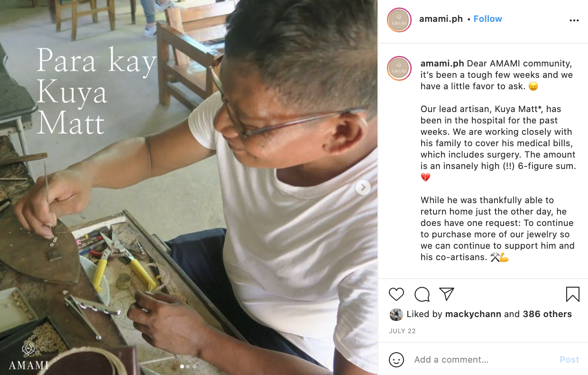
Task: Advance to next photo with carousel arrow
Action: [x=363, y=187]
